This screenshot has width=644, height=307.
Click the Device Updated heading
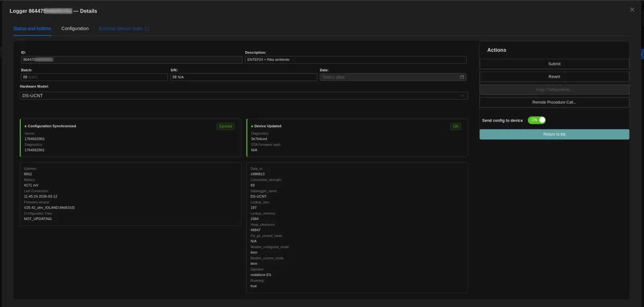tap(268, 126)
